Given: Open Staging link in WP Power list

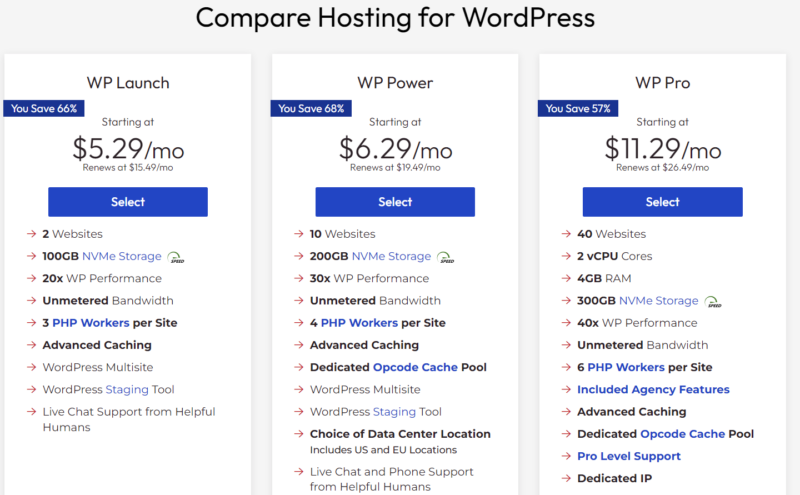Looking at the screenshot, I should [394, 412].
